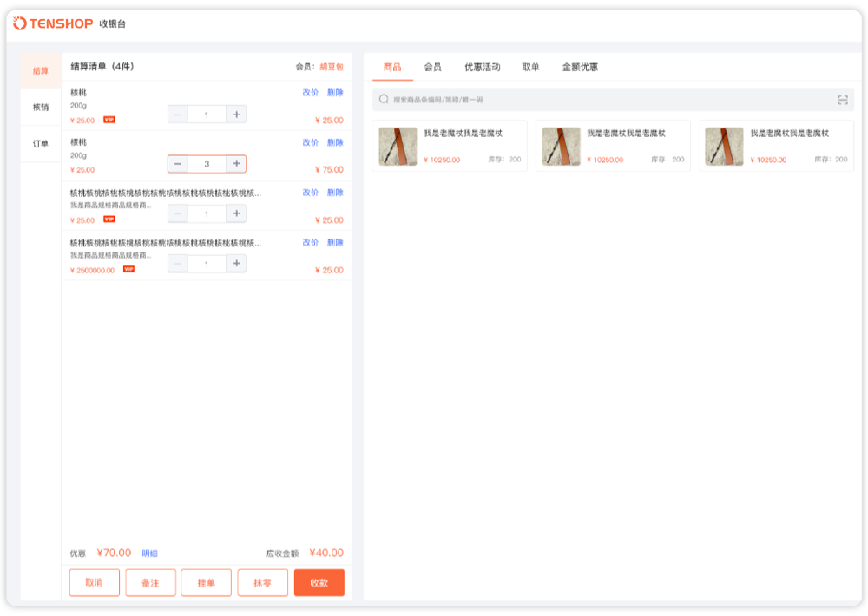Image resolution: width=868 pixels, height=616 pixels.
Task: Decrease quantity of second 核桃 item with quantity 3
Action: [x=178, y=164]
